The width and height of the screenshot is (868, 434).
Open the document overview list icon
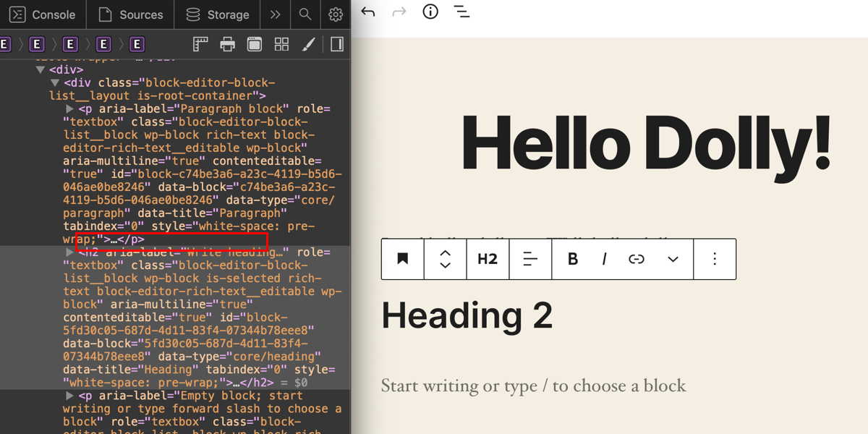(x=461, y=12)
